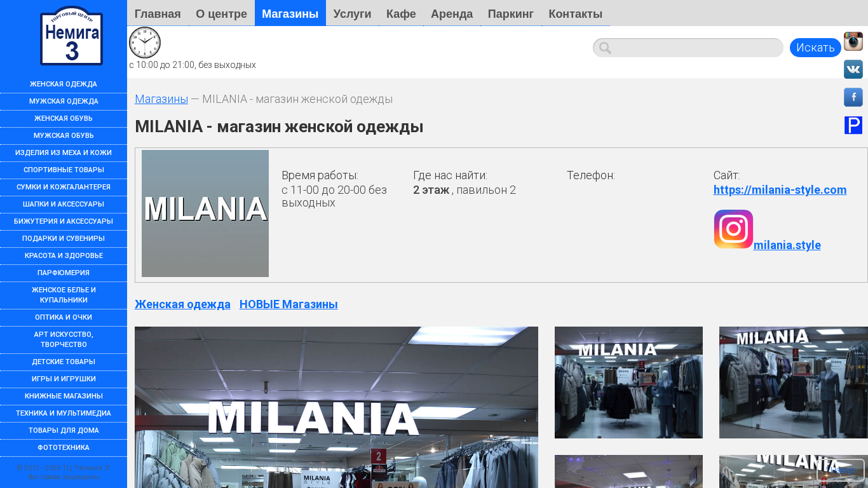Follow the Магазины breadcrumb link
Screen dimensions: 868x488
(161, 99)
